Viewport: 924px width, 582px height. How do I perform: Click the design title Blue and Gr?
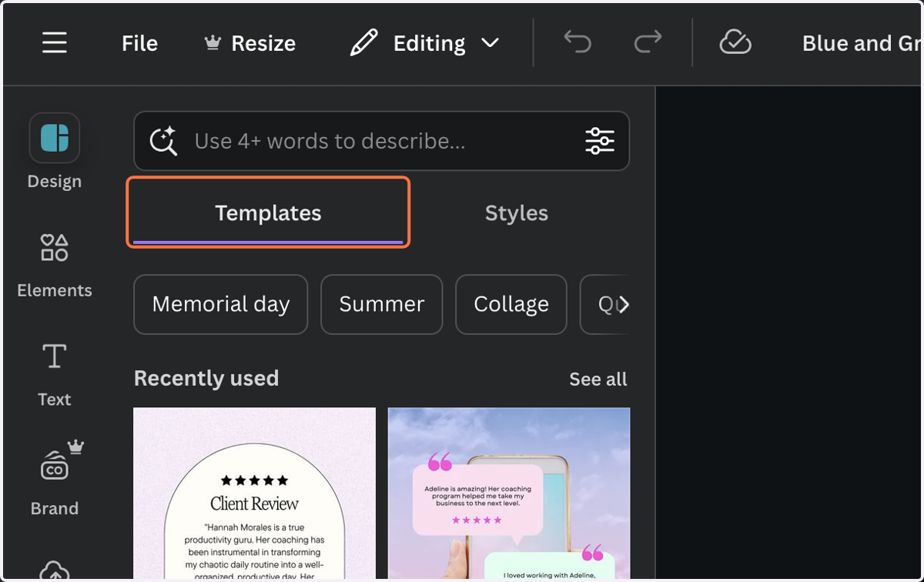pos(861,43)
